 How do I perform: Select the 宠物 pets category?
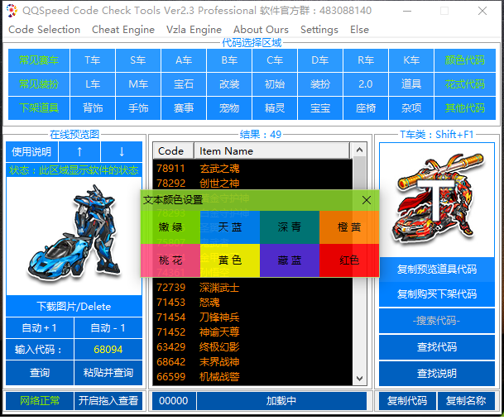[229, 108]
